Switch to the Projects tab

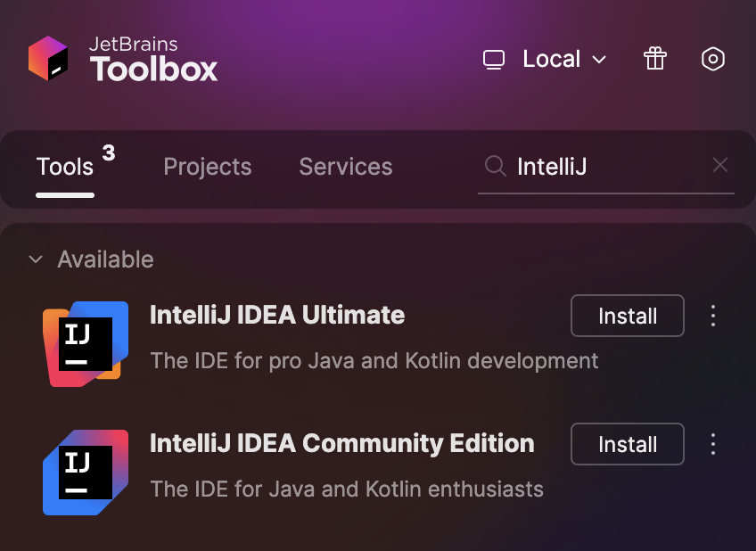[208, 167]
